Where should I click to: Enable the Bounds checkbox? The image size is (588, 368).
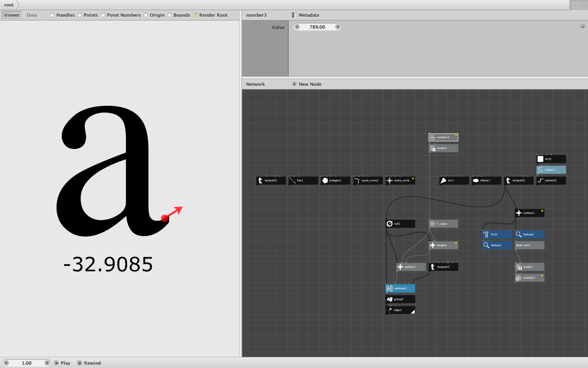(x=169, y=15)
